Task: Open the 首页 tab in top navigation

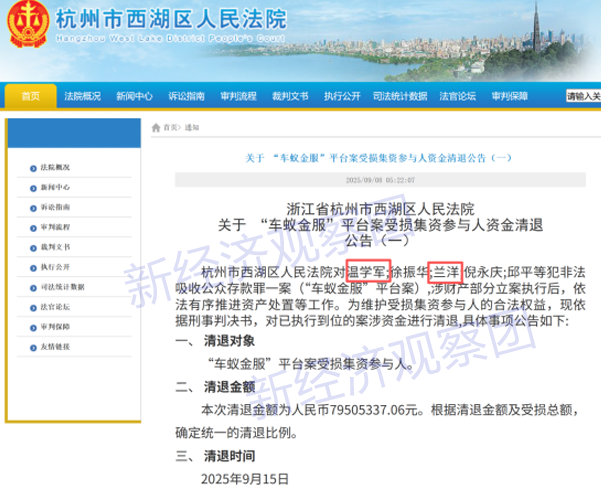Action: click(x=30, y=96)
